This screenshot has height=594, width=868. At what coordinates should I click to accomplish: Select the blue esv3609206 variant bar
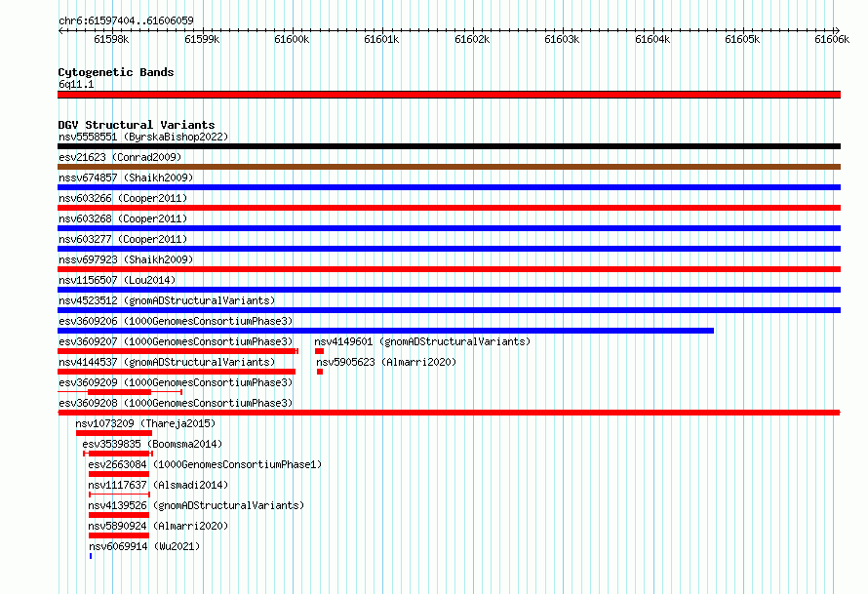[x=386, y=331]
